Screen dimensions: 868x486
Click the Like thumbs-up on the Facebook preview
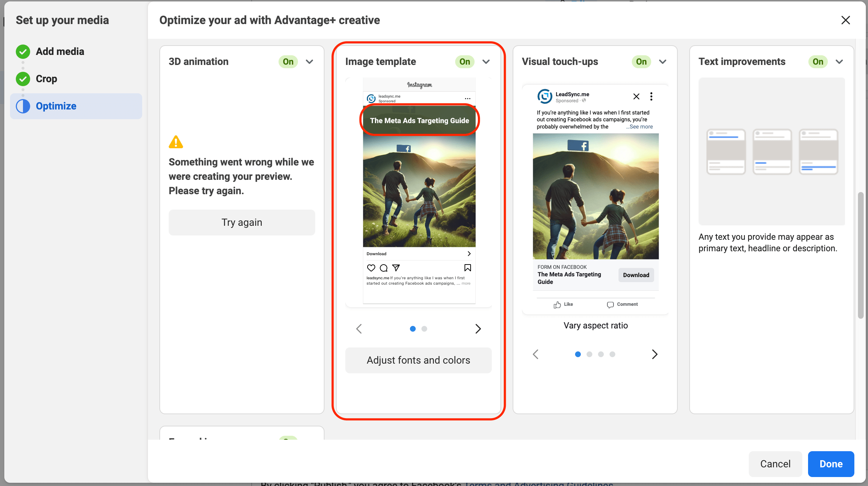557,304
